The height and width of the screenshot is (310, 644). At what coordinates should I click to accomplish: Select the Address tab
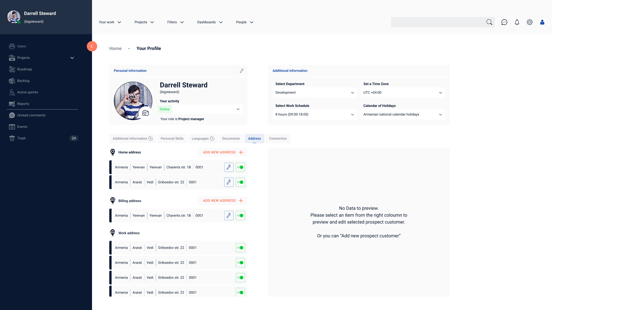coord(254,138)
